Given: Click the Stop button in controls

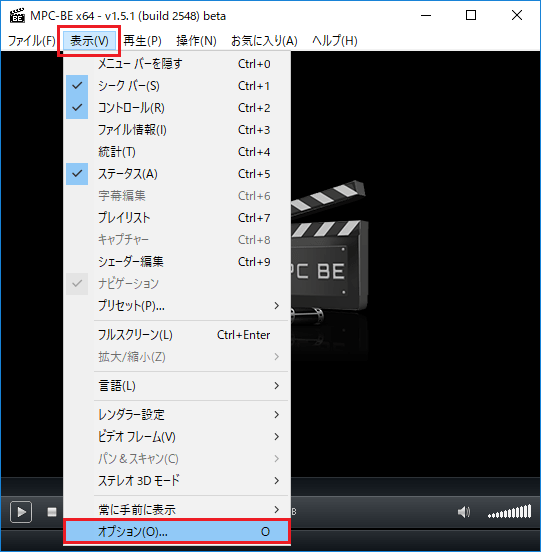Looking at the screenshot, I should coord(52,512).
